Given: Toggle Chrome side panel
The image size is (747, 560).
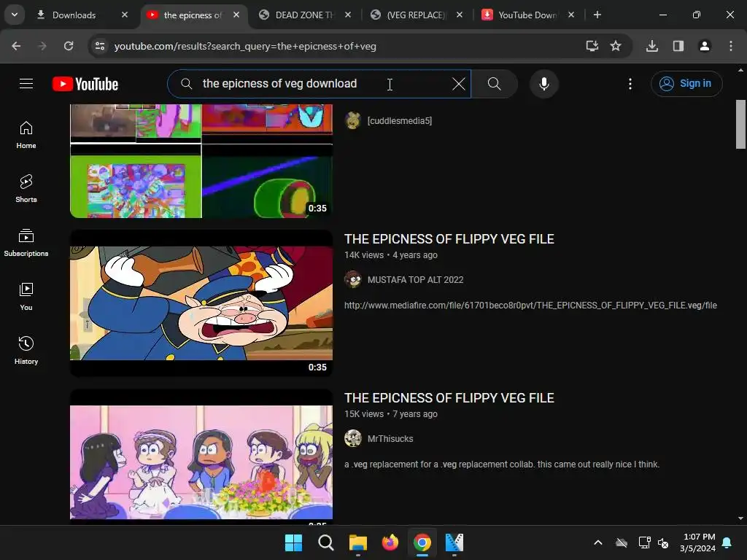Looking at the screenshot, I should click(678, 46).
